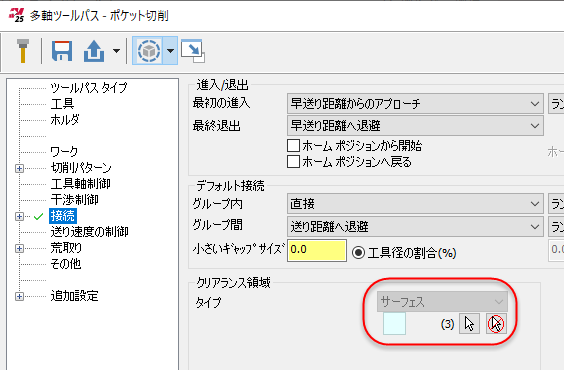Click the deselect surface cursor button
Image resolution: width=564 pixels, height=370 pixels.
pyautogui.click(x=496, y=324)
